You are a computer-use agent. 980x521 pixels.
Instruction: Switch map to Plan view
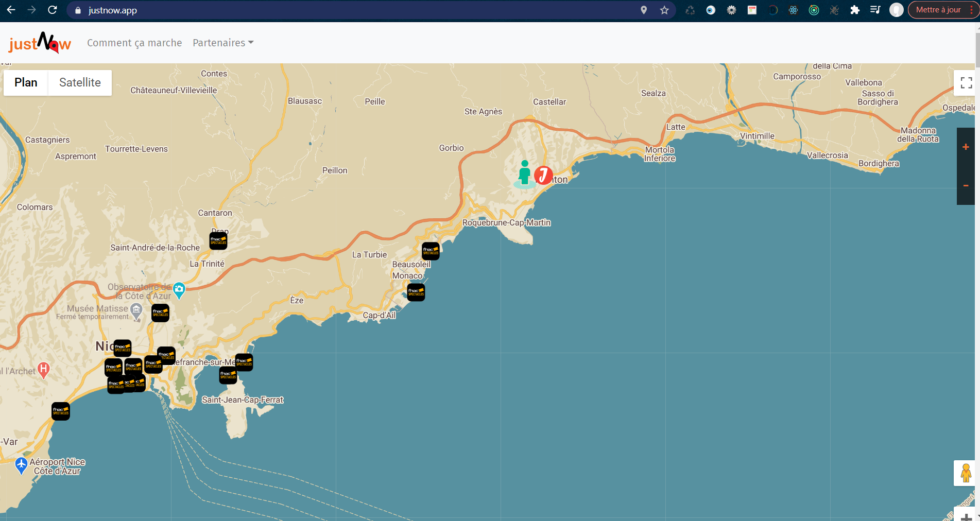[26, 83]
